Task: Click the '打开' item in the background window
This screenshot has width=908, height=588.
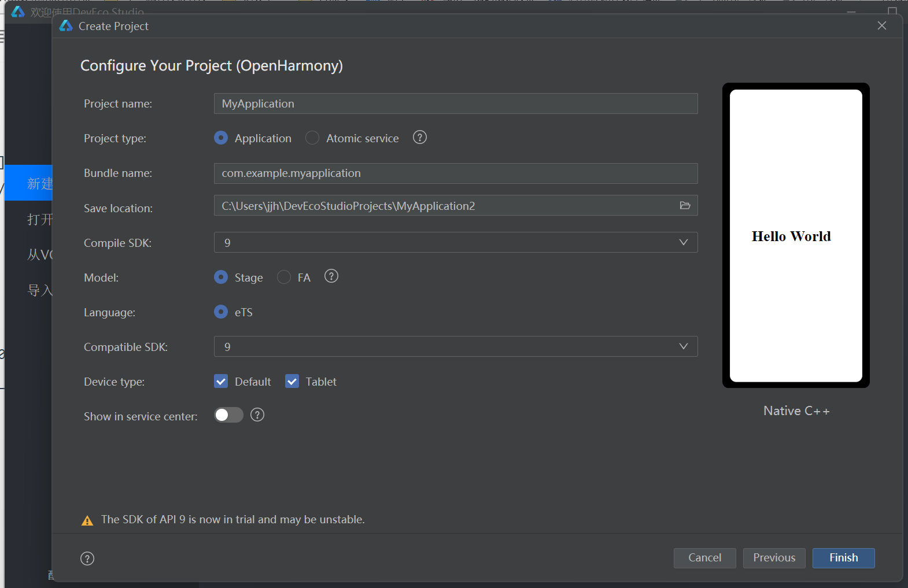Action: [39, 220]
